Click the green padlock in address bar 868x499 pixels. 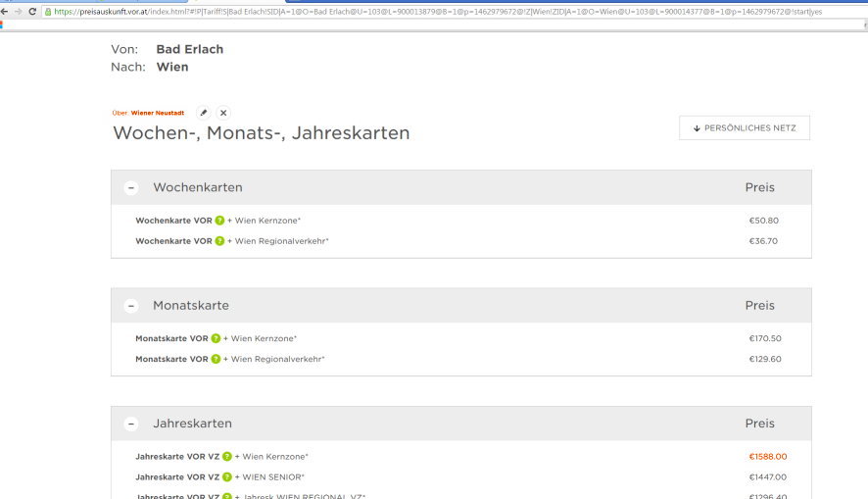48,12
